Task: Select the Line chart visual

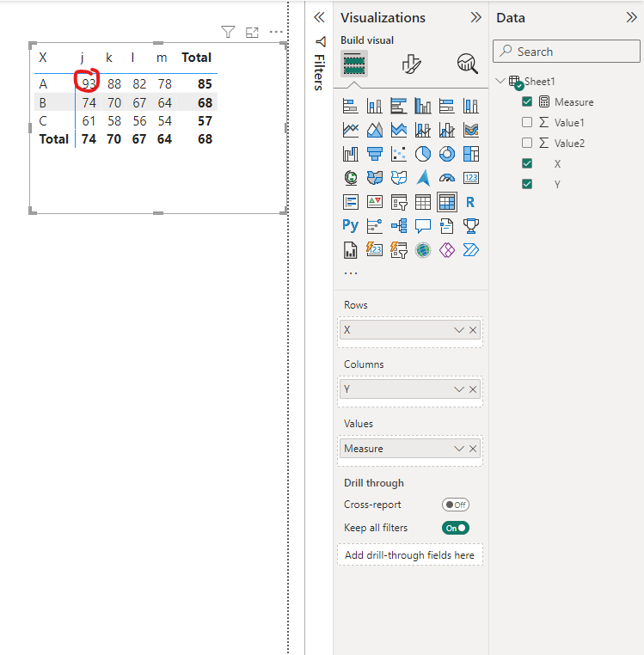Action: pyautogui.click(x=350, y=130)
